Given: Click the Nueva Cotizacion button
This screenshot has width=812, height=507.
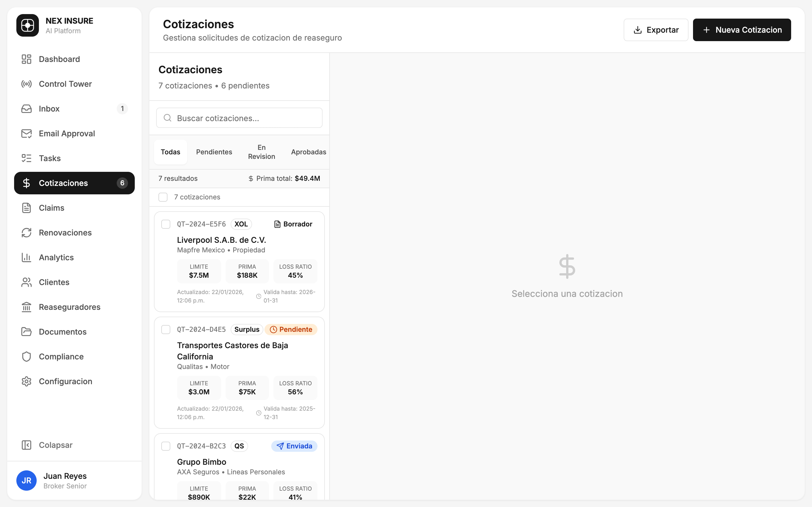Looking at the screenshot, I should coord(742,30).
